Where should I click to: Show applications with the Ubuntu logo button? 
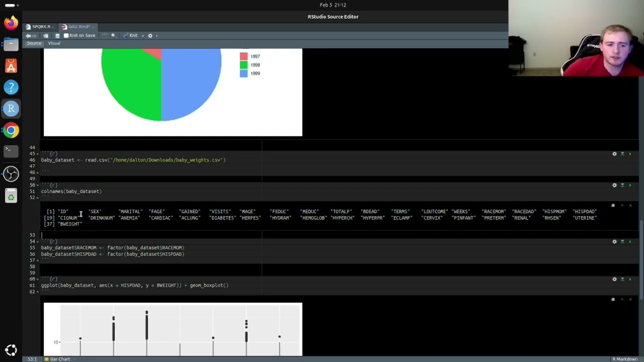[11, 350]
